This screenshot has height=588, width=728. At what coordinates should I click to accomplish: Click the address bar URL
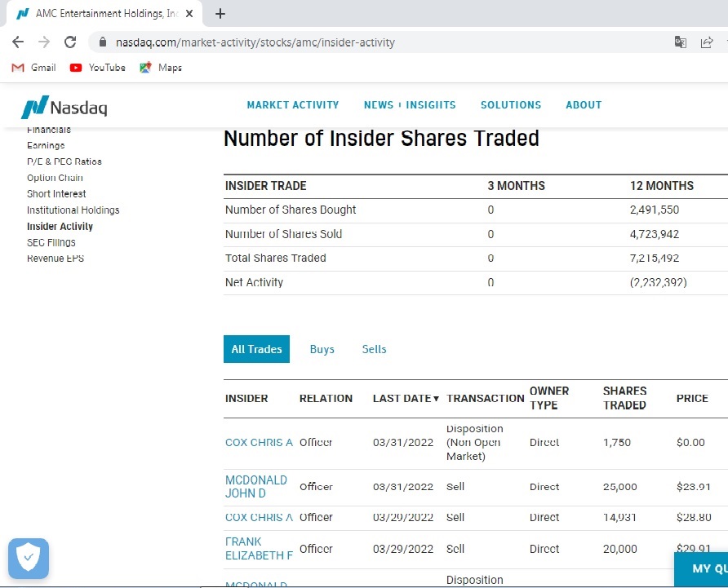click(255, 42)
